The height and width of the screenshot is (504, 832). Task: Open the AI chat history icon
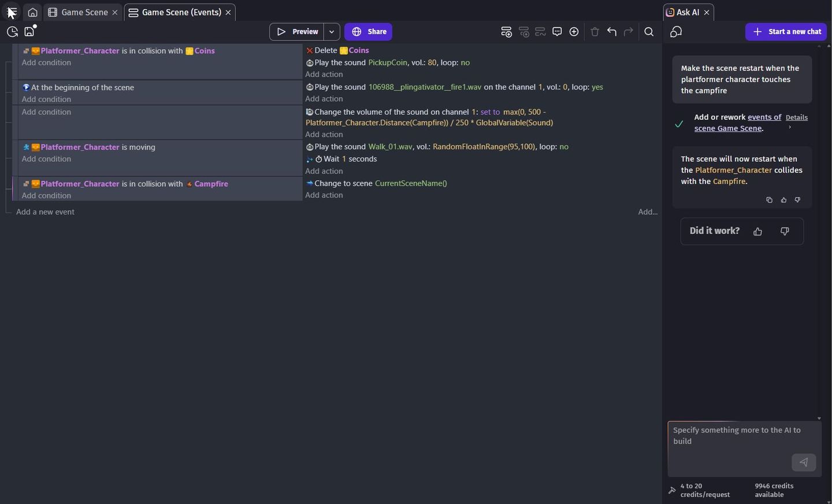click(677, 32)
